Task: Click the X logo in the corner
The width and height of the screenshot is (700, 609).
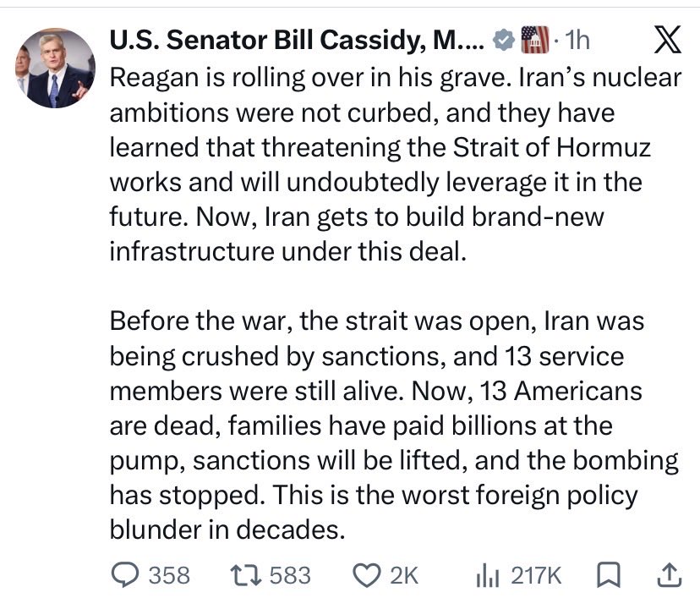Action: [x=668, y=39]
